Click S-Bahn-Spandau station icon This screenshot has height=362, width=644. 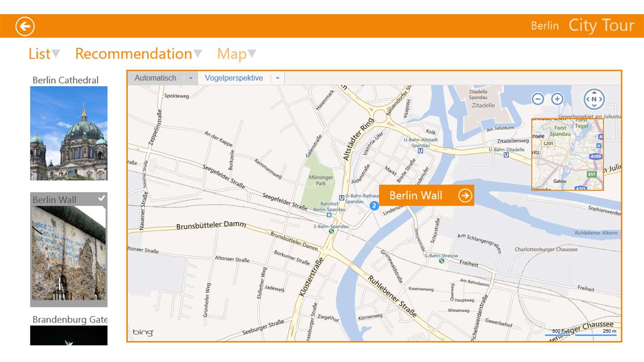click(x=331, y=232)
